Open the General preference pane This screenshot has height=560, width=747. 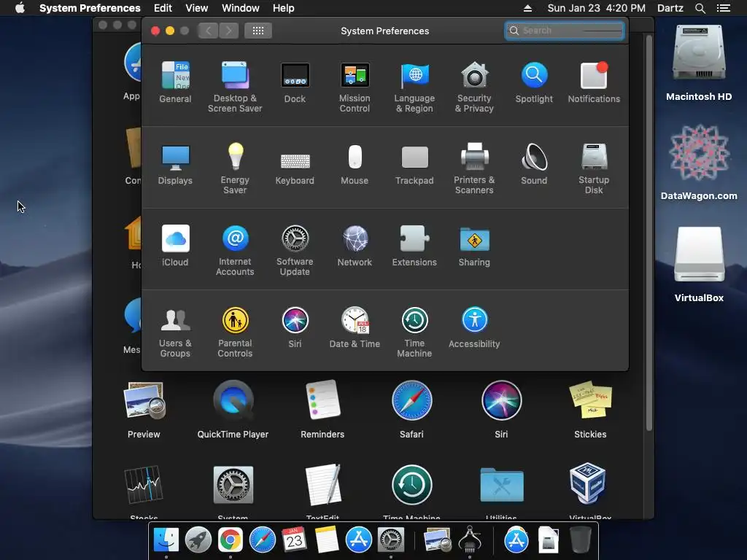[175, 82]
